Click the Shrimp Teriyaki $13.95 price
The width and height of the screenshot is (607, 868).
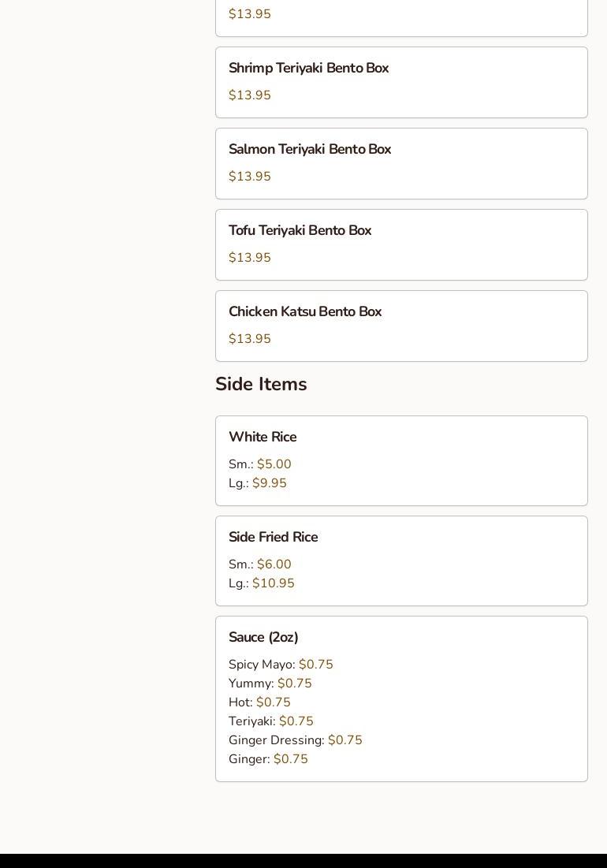coord(250,95)
